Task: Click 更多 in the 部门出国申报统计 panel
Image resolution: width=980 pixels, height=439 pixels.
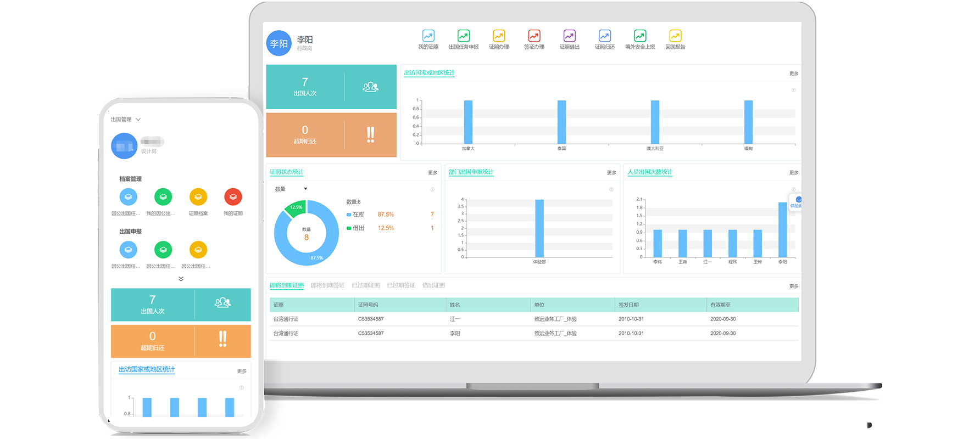Action: 611,173
